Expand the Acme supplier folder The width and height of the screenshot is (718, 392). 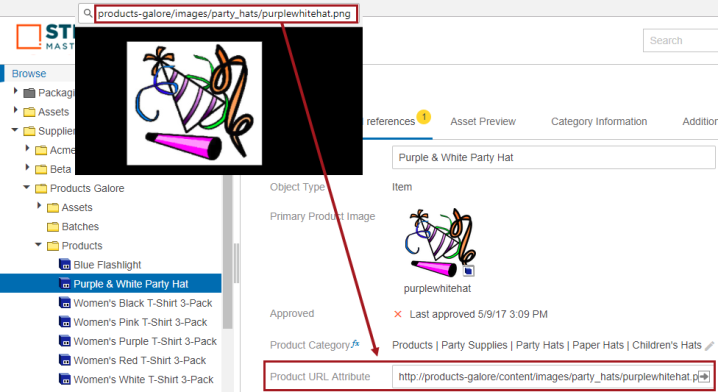coord(27,149)
